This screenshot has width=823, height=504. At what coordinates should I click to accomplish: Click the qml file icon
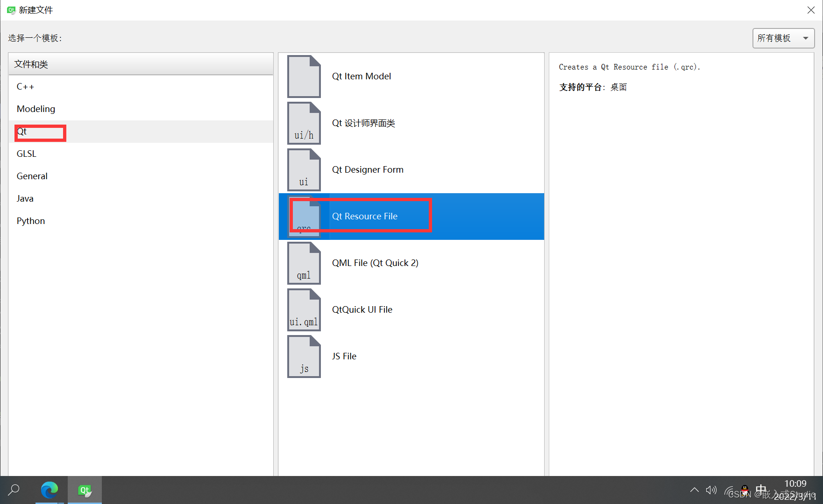pos(304,263)
